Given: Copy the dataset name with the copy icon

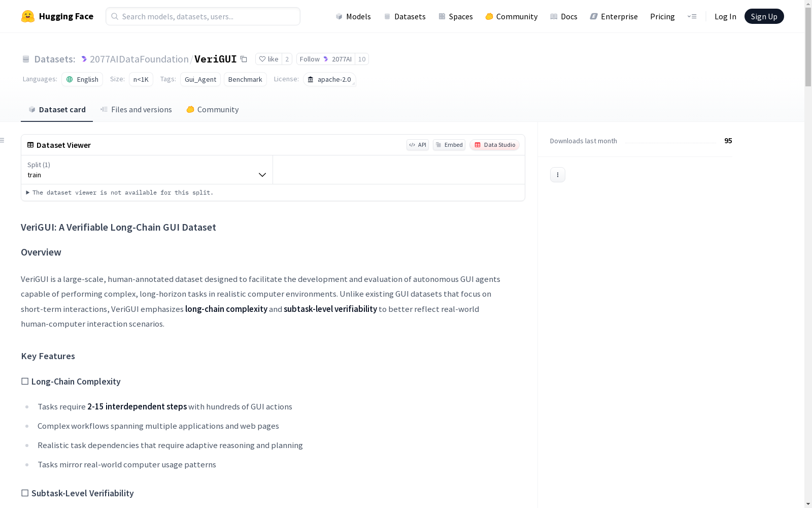Looking at the screenshot, I should pyautogui.click(x=244, y=59).
